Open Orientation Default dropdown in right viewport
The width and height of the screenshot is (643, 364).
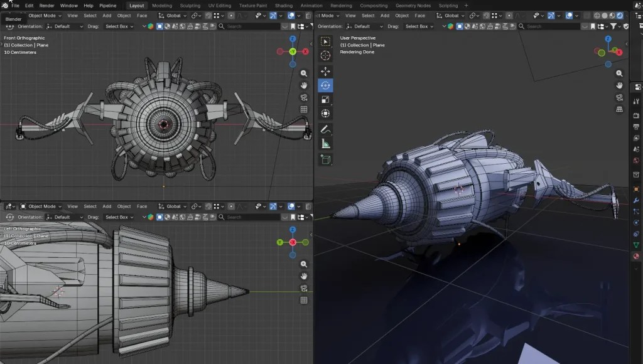pos(365,26)
